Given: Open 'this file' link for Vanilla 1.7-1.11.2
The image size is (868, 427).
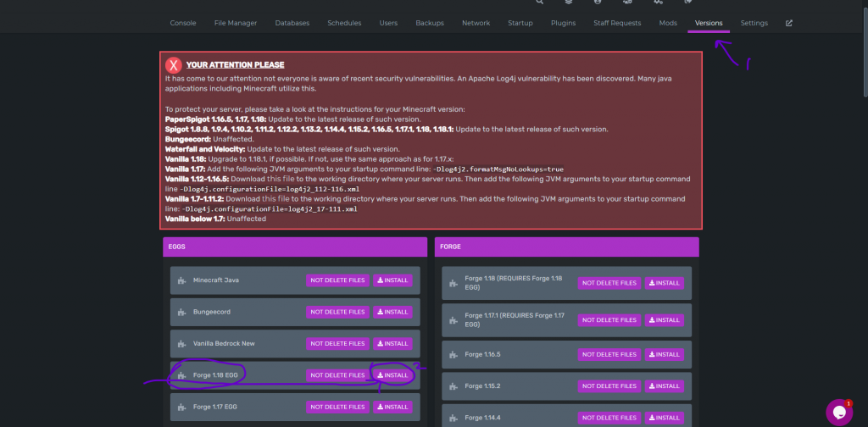Looking at the screenshot, I should click(x=276, y=199).
